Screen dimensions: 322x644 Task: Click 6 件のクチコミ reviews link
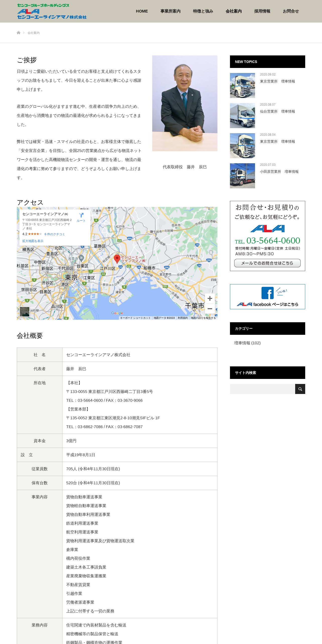click(55, 234)
